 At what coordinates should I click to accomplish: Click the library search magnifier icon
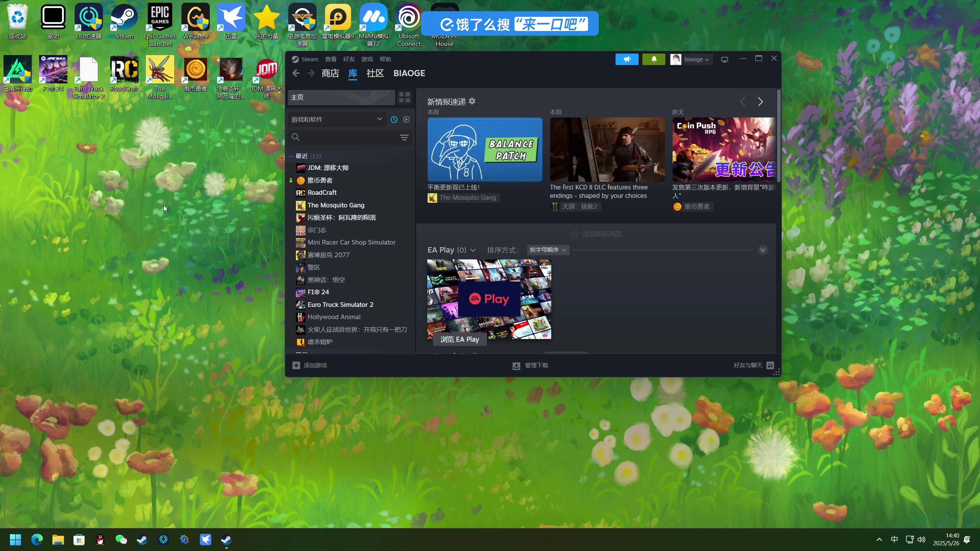(295, 137)
